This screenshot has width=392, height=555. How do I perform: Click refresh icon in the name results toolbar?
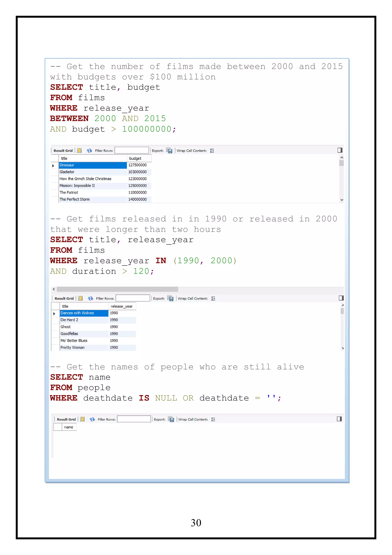click(x=92, y=419)
